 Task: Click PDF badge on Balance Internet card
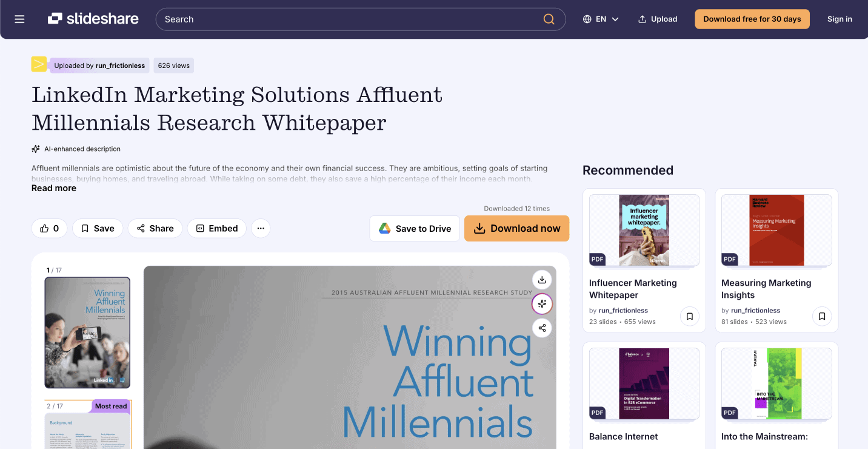click(598, 413)
